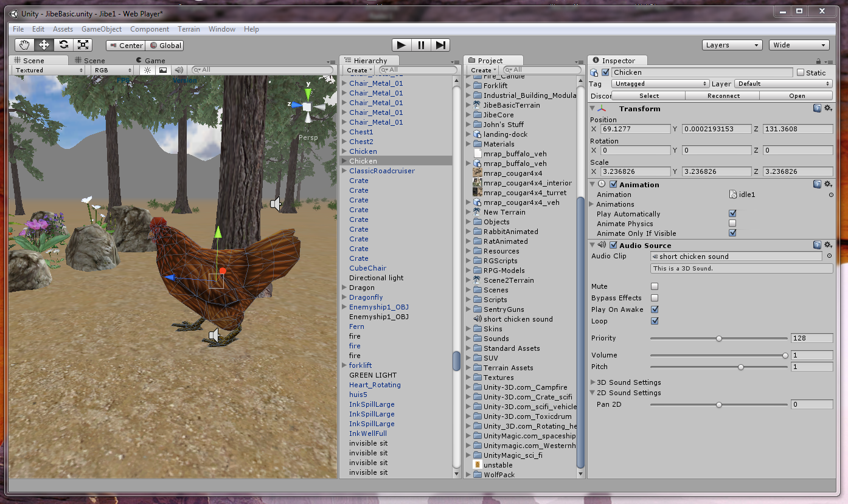Toggle Animate Physics checkbox

pos(732,224)
